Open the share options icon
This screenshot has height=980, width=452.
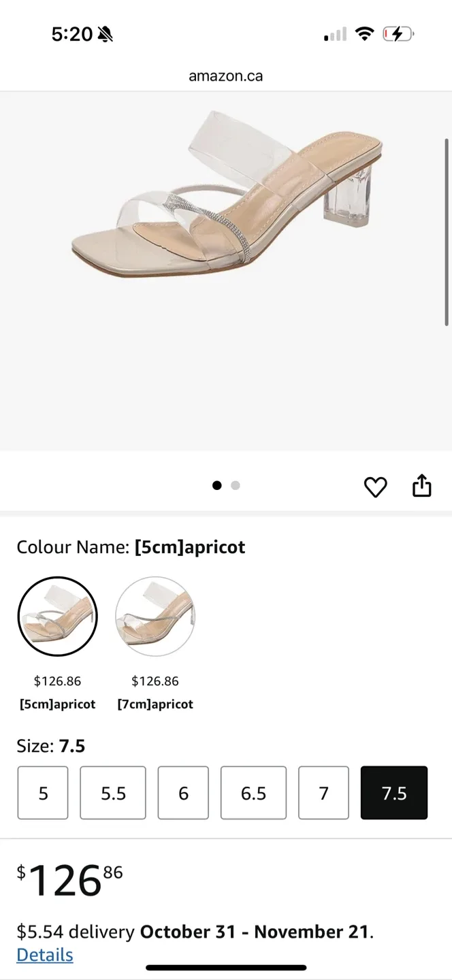click(x=421, y=485)
